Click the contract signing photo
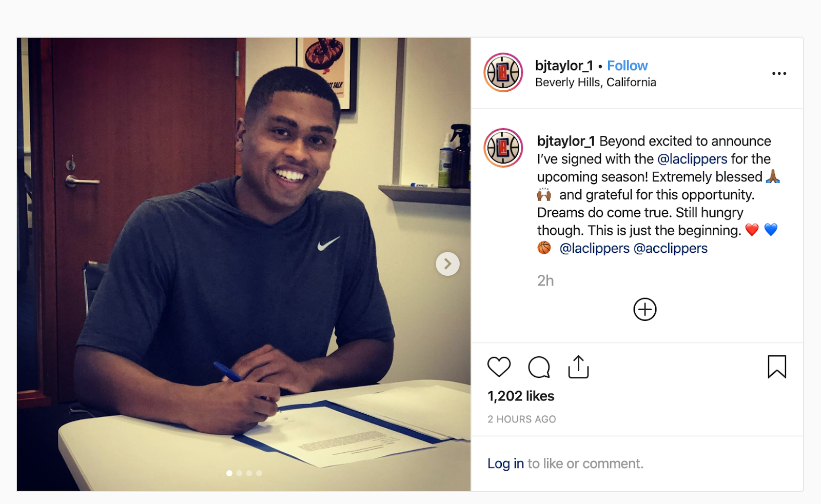821x504 pixels. pos(244,265)
